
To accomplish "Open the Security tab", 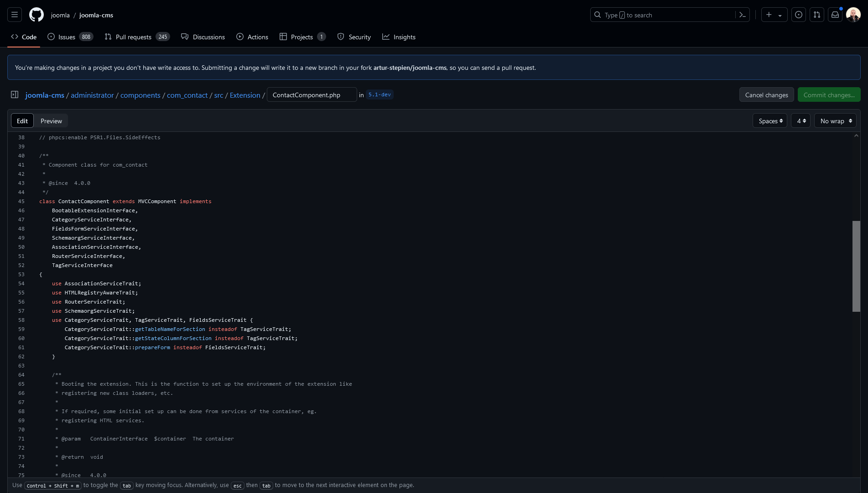I will 354,37.
